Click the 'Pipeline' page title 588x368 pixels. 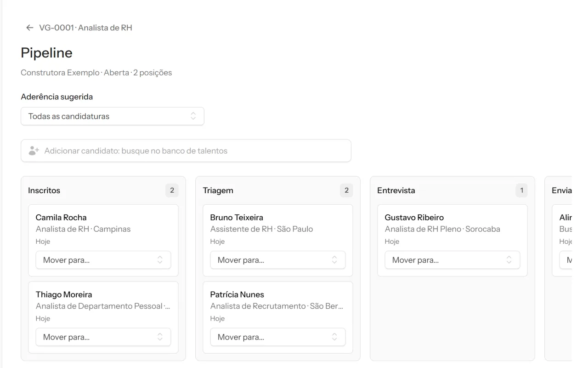click(47, 53)
